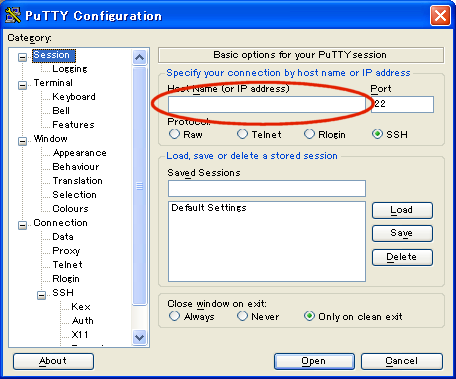
Task: Open the Kex settings category
Action: coord(81,307)
